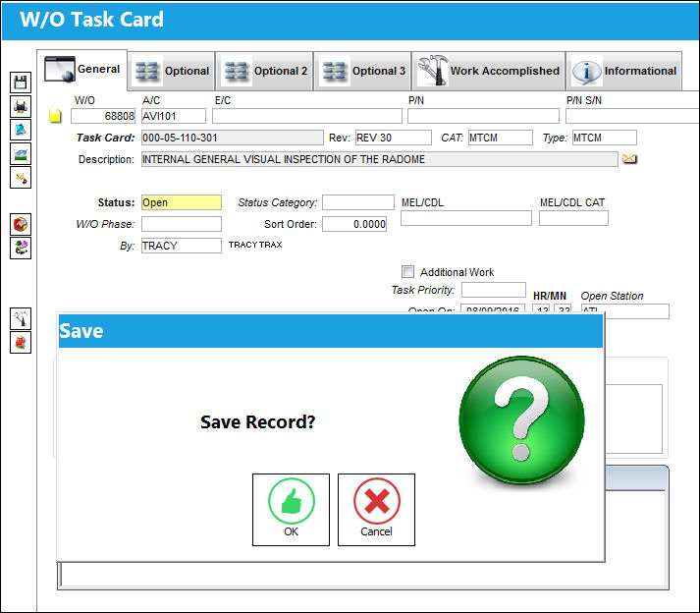Click the Task Priority field

pos(494,290)
